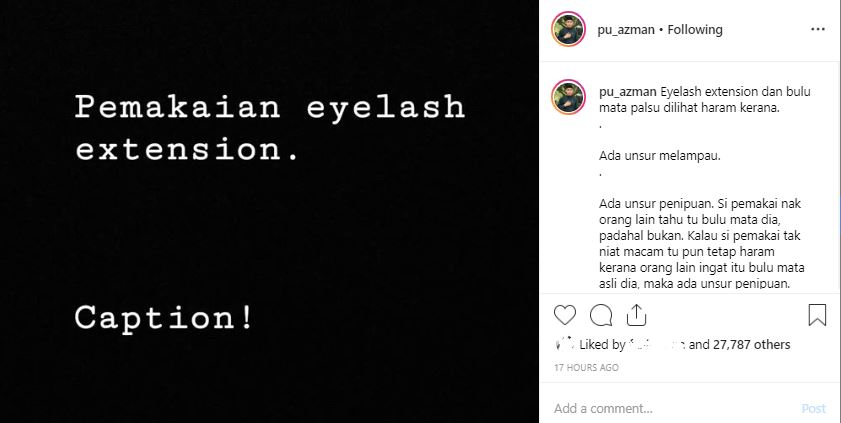Share the post using the share icon

pyautogui.click(x=636, y=316)
